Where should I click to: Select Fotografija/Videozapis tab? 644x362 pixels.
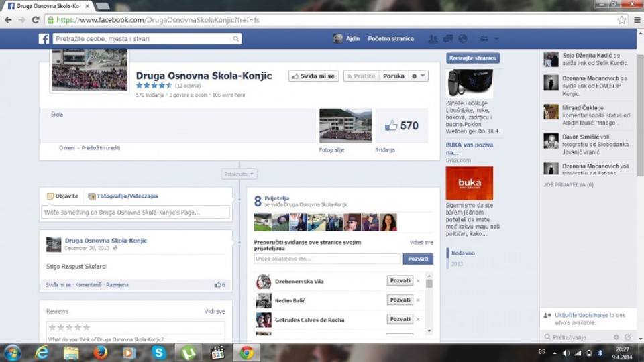pos(123,196)
